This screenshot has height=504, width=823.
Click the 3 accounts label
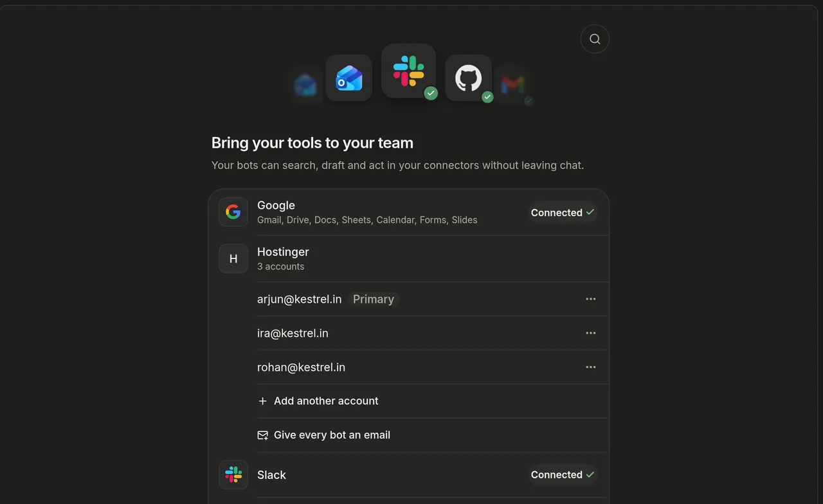[281, 266]
